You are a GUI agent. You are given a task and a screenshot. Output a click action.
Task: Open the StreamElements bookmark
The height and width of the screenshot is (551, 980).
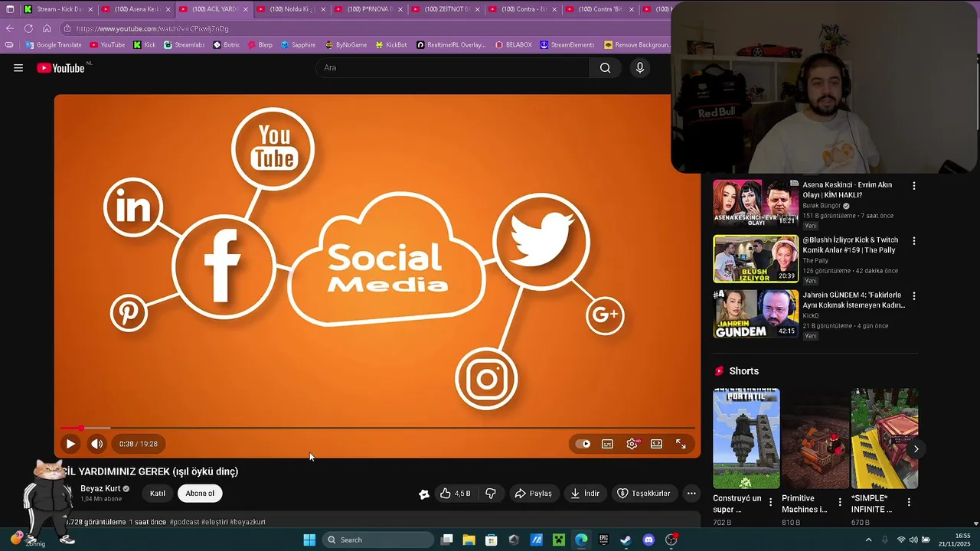[x=567, y=45]
